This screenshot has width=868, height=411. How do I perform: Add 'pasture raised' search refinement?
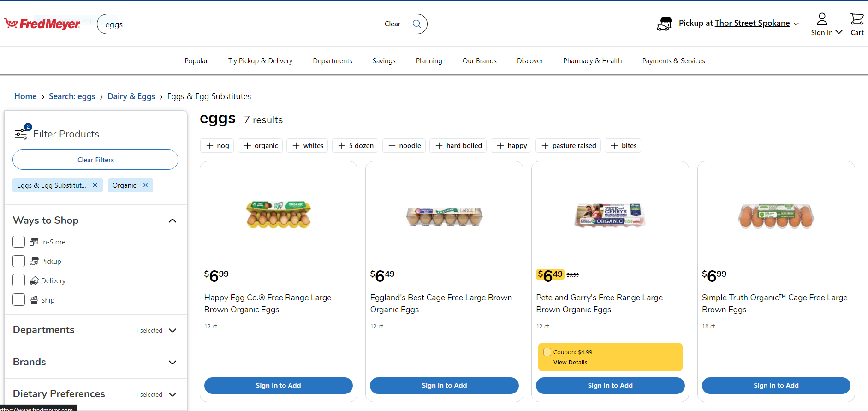coord(569,146)
